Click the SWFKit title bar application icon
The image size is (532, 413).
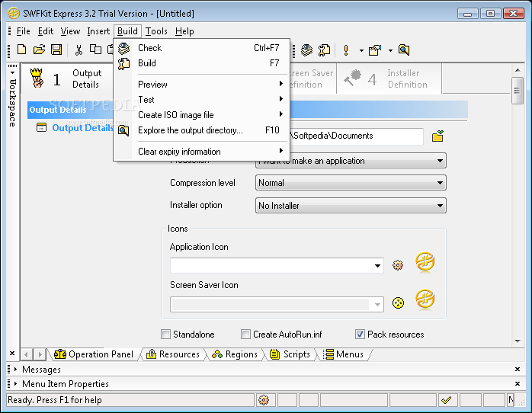pyautogui.click(x=14, y=14)
